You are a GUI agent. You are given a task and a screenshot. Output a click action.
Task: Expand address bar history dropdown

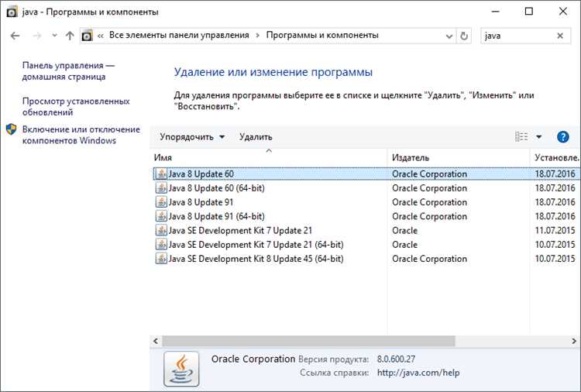pyautogui.click(x=449, y=36)
